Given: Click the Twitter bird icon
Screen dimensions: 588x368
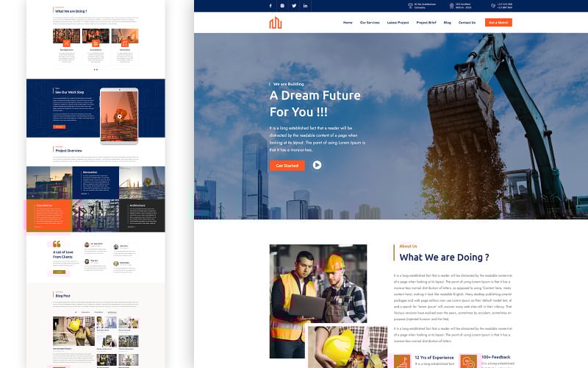Looking at the screenshot, I should (x=294, y=5).
